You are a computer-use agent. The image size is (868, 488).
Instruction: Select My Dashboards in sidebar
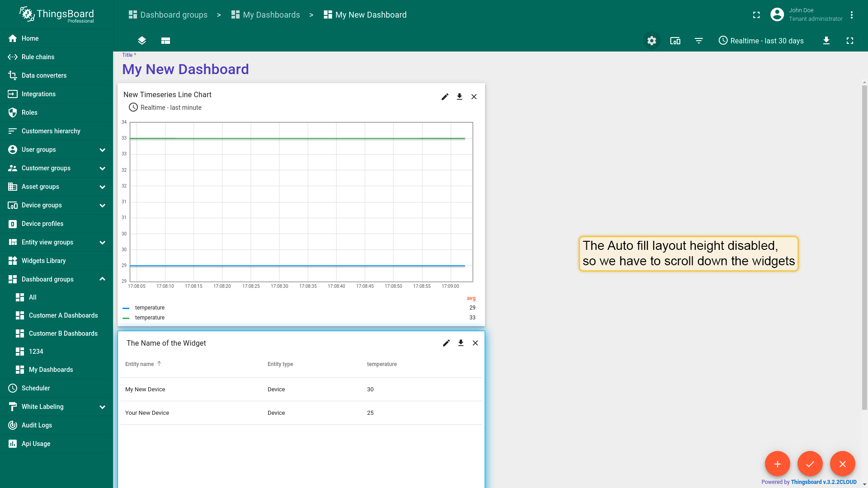[57, 370]
